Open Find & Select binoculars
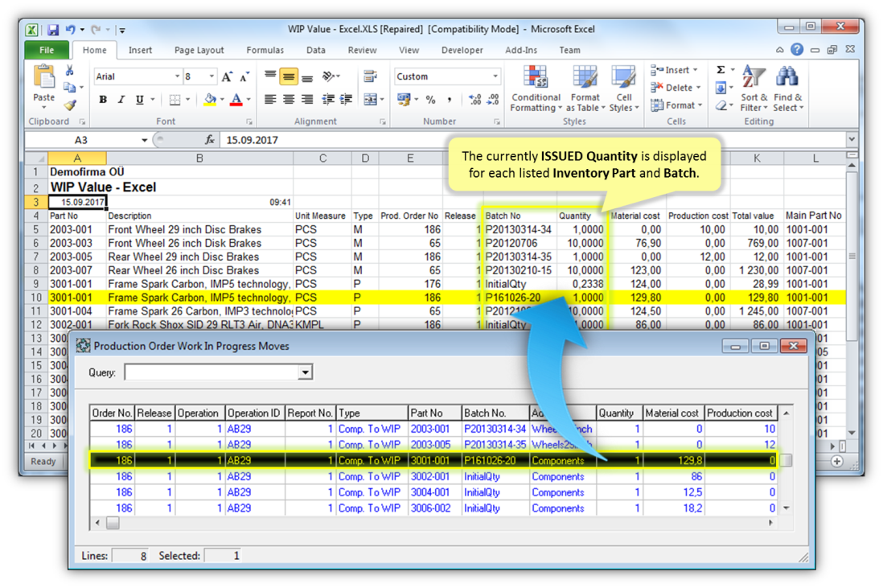 tap(787, 88)
